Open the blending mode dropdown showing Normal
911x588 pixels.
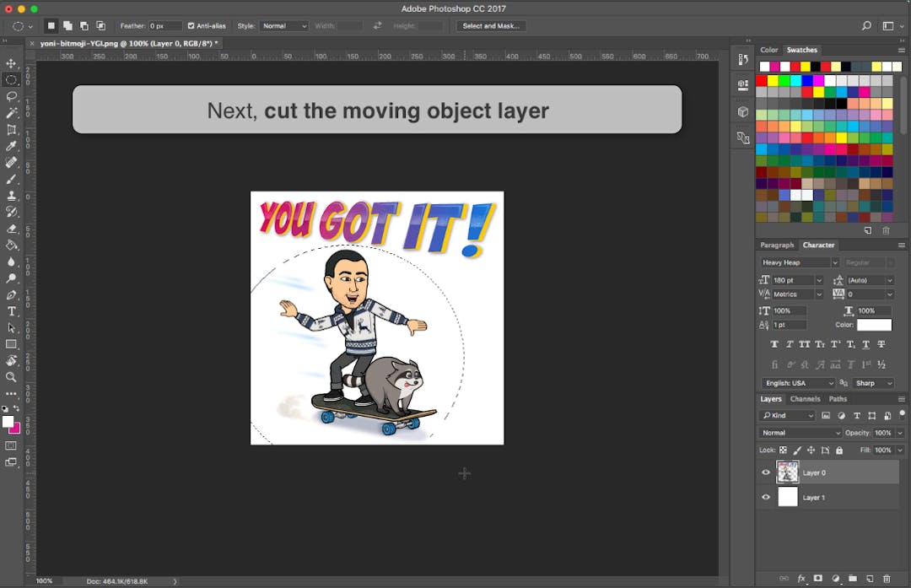[799, 432]
